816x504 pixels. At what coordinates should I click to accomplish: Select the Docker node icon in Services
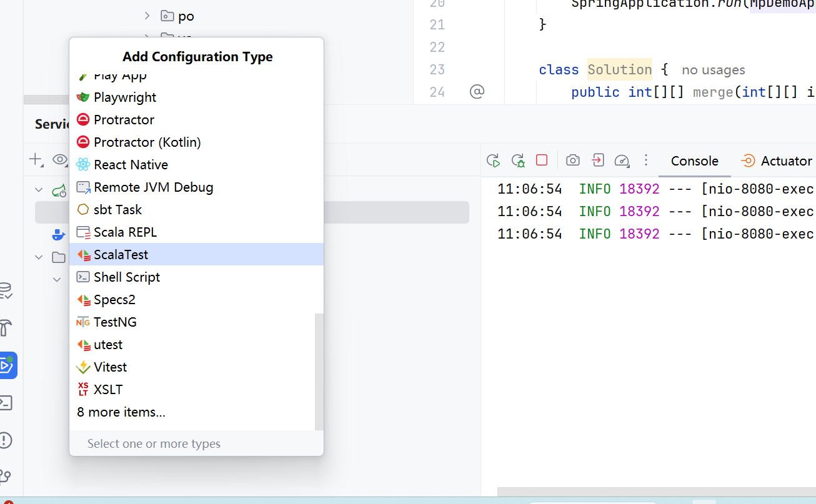(59, 235)
